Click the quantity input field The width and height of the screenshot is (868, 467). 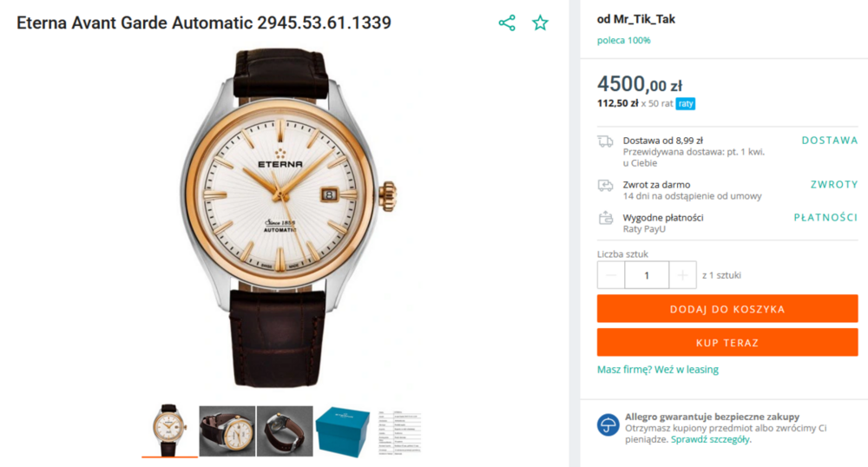tap(647, 275)
